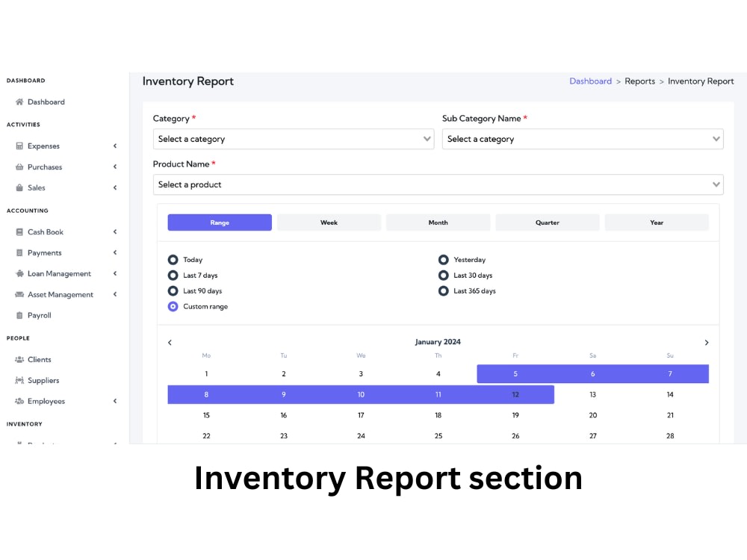Image resolution: width=747 pixels, height=560 pixels.
Task: Select January 4 in the calendar
Action: [x=438, y=374]
